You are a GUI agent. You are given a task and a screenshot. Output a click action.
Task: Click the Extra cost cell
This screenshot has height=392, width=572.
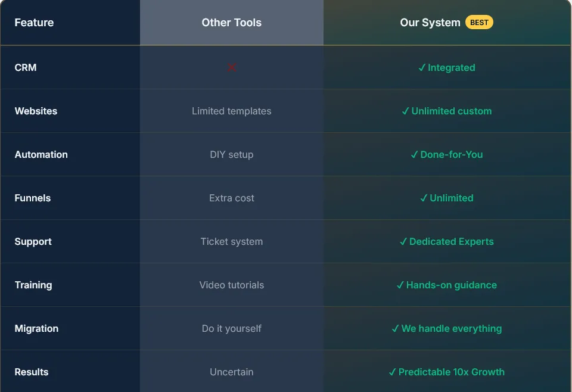(x=231, y=198)
